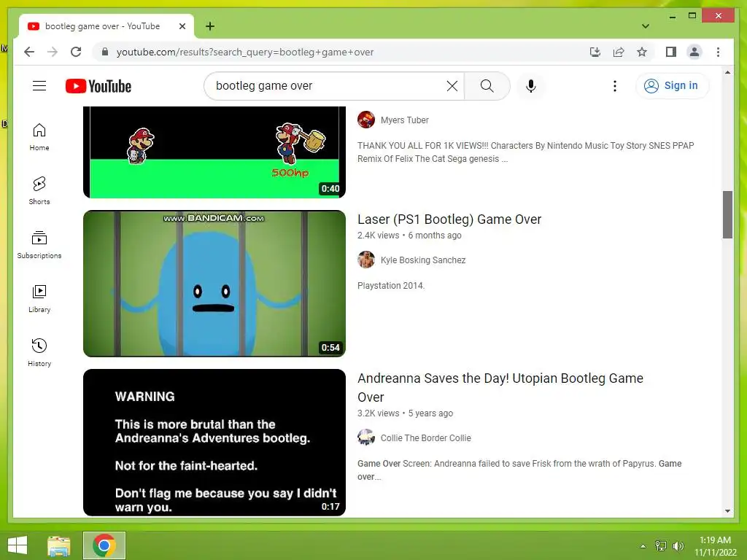Toggle Chrome side panel
This screenshot has width=747, height=560.
click(x=671, y=52)
